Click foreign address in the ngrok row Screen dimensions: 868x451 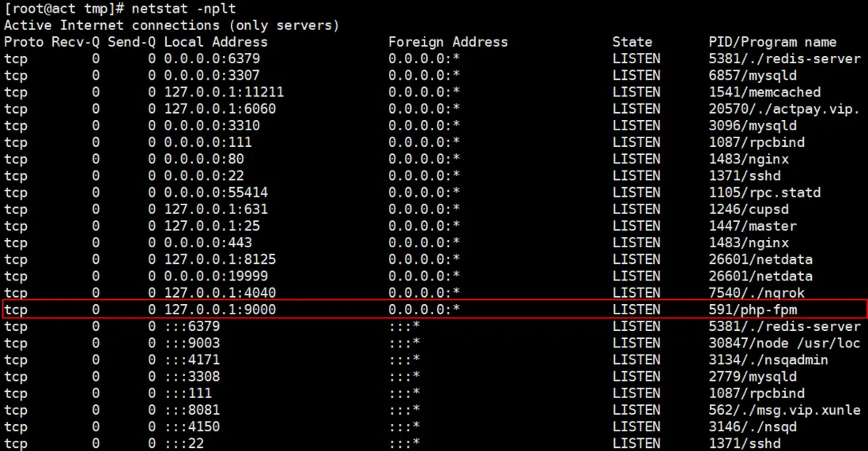(424, 293)
